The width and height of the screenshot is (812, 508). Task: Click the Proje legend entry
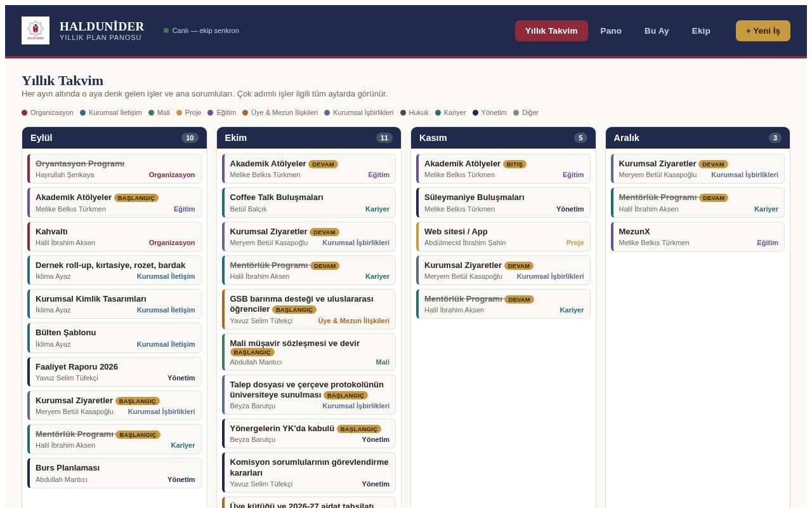coord(189,112)
